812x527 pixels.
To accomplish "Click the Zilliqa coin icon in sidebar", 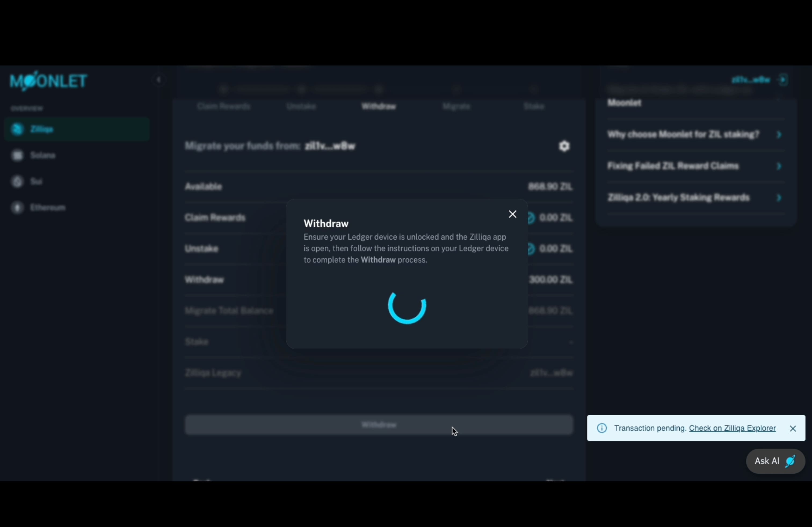I will 17,129.
